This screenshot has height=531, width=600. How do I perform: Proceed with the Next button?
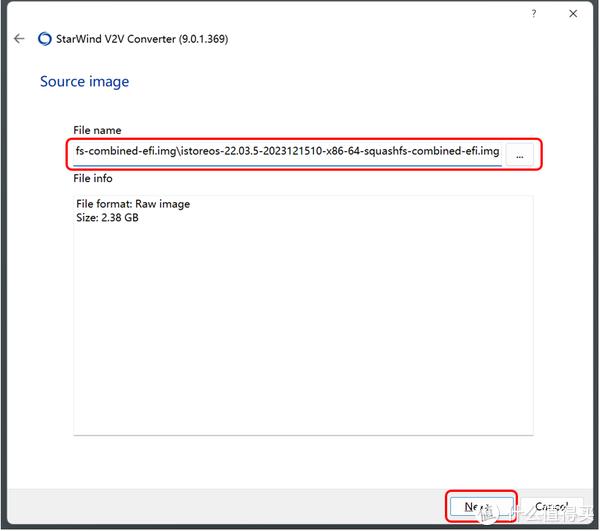coord(481,507)
